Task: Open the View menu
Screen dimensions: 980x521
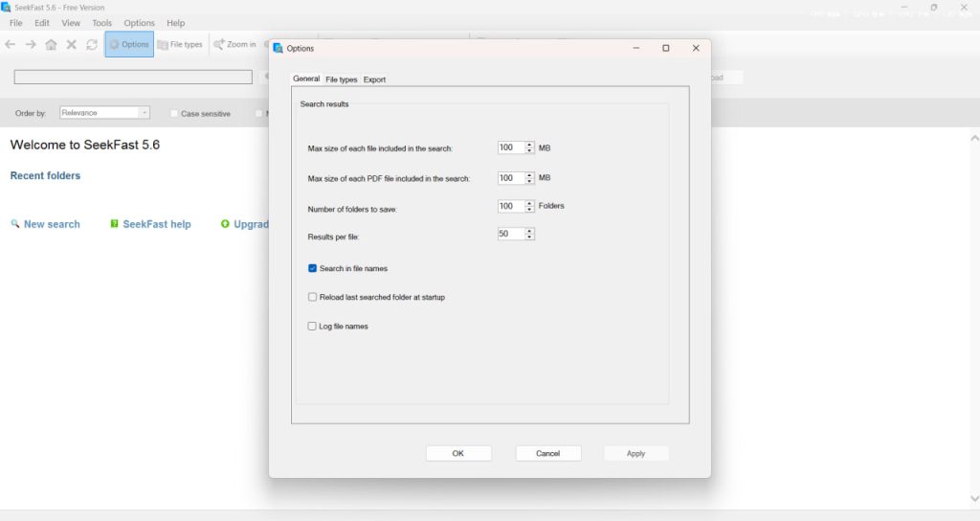Action: (71, 23)
